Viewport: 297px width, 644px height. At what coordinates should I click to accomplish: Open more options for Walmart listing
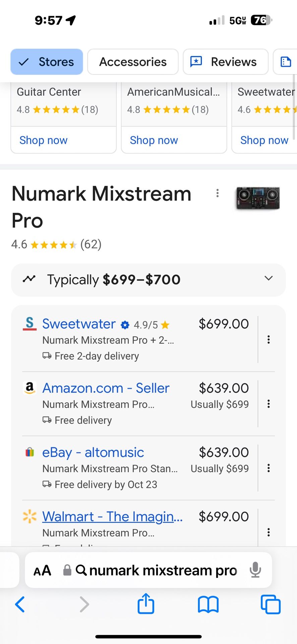click(x=269, y=532)
